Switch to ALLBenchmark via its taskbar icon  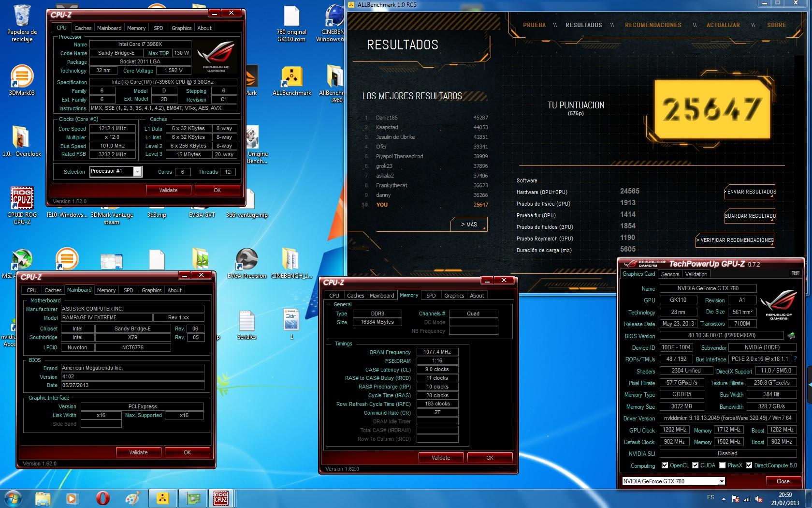[163, 498]
